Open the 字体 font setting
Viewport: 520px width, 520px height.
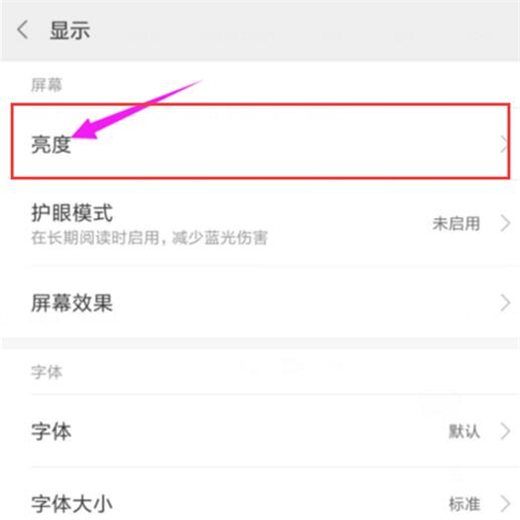point(260,431)
